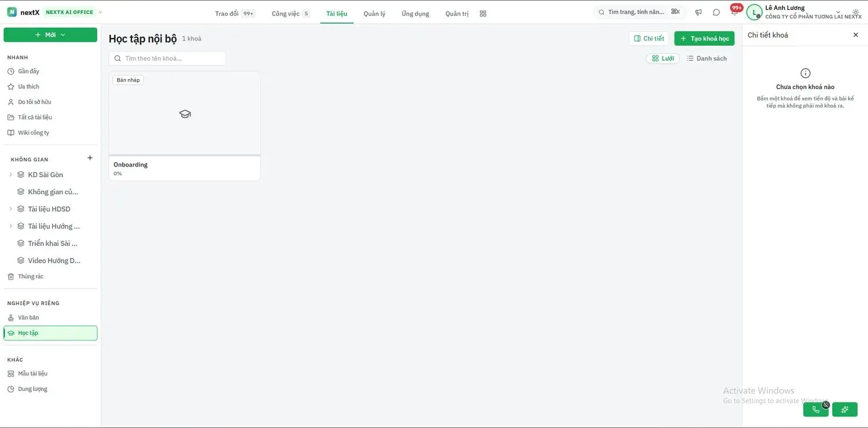Open the apps grid icon in top navigation
Viewport: 868px width, 428px height.
pos(483,13)
